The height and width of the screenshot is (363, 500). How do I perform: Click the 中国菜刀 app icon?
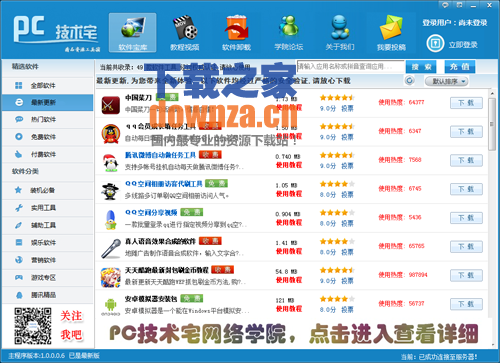click(x=111, y=105)
